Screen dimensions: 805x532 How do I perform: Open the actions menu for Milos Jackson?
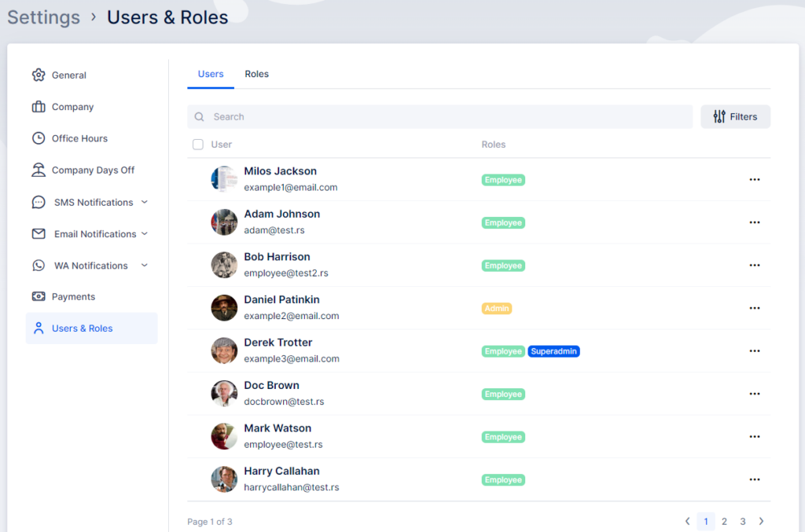[755, 179]
